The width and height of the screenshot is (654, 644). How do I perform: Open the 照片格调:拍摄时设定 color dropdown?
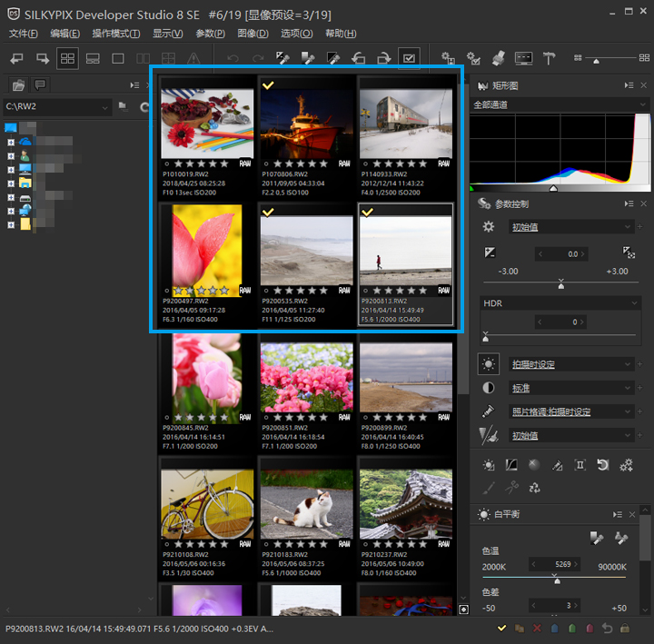pyautogui.click(x=571, y=411)
